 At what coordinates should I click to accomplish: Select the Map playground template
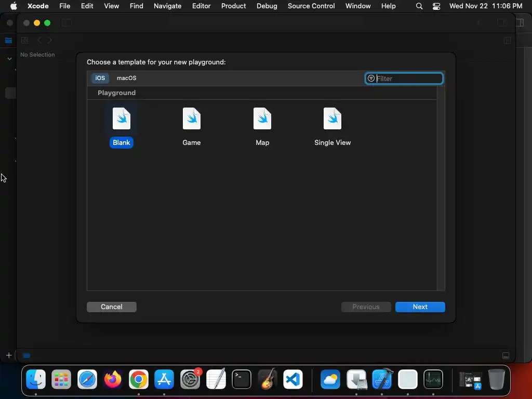[x=262, y=127]
